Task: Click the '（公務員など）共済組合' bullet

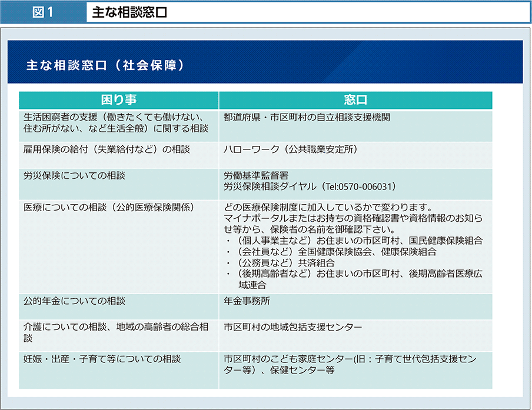Action: pyautogui.click(x=281, y=263)
